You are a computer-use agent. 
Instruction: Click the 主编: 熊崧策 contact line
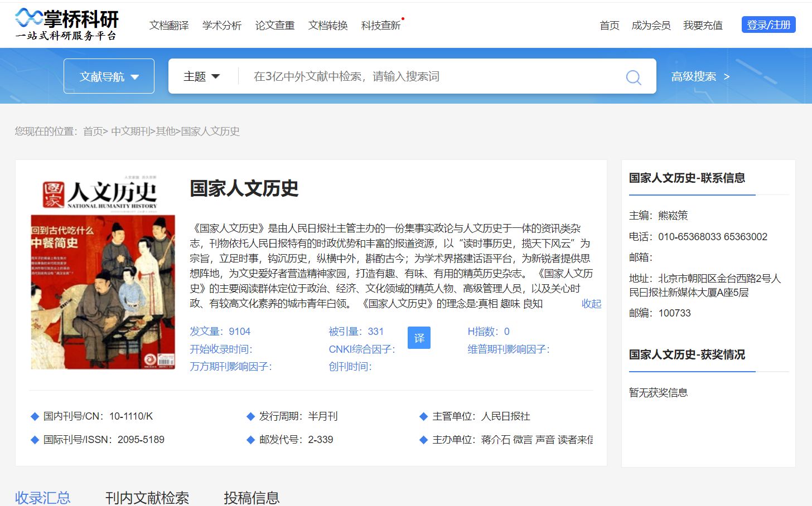[659, 216]
